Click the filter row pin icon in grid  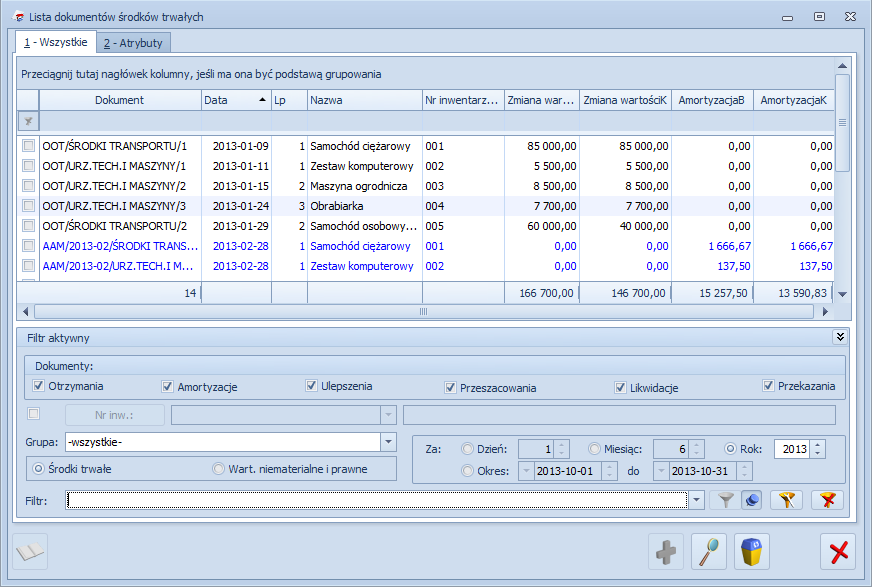(28, 121)
